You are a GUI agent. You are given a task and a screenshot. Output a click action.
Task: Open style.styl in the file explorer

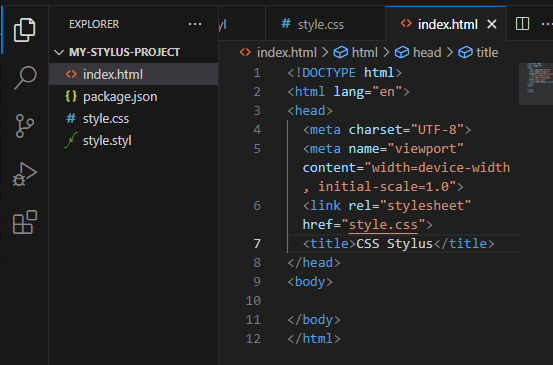pos(133,141)
